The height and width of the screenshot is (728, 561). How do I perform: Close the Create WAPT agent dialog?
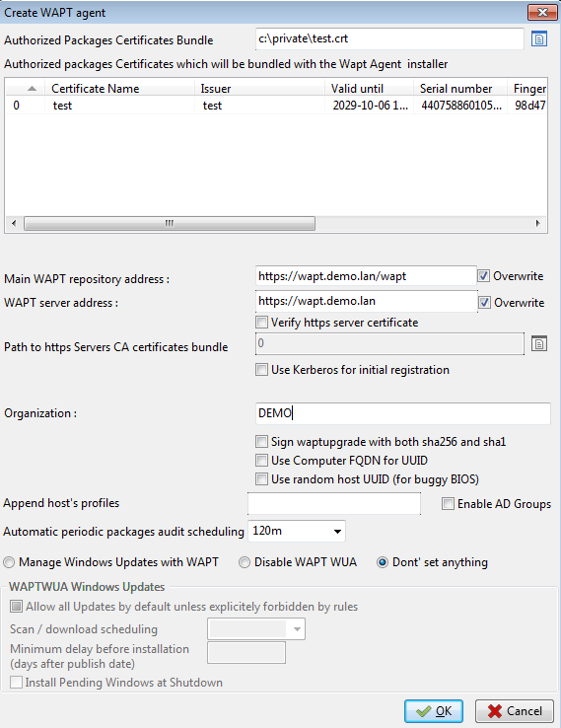[542, 13]
